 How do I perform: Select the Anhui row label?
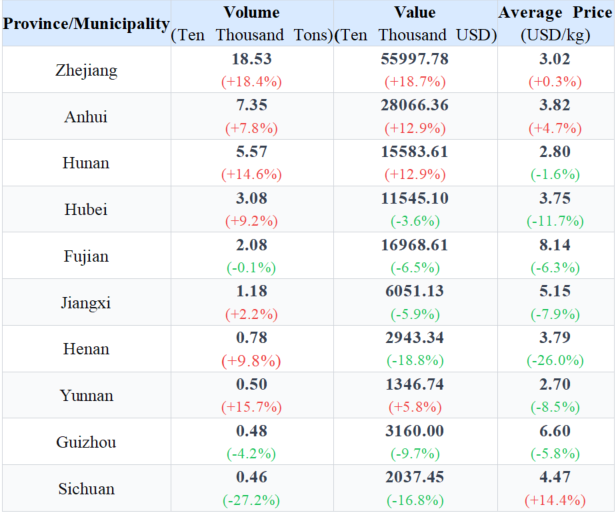85,117
